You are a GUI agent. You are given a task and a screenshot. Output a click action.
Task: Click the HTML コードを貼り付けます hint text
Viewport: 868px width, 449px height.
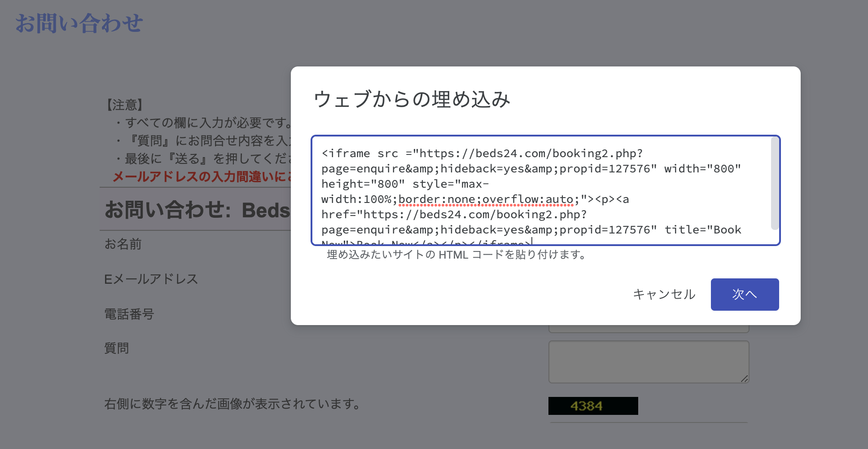pyautogui.click(x=456, y=255)
